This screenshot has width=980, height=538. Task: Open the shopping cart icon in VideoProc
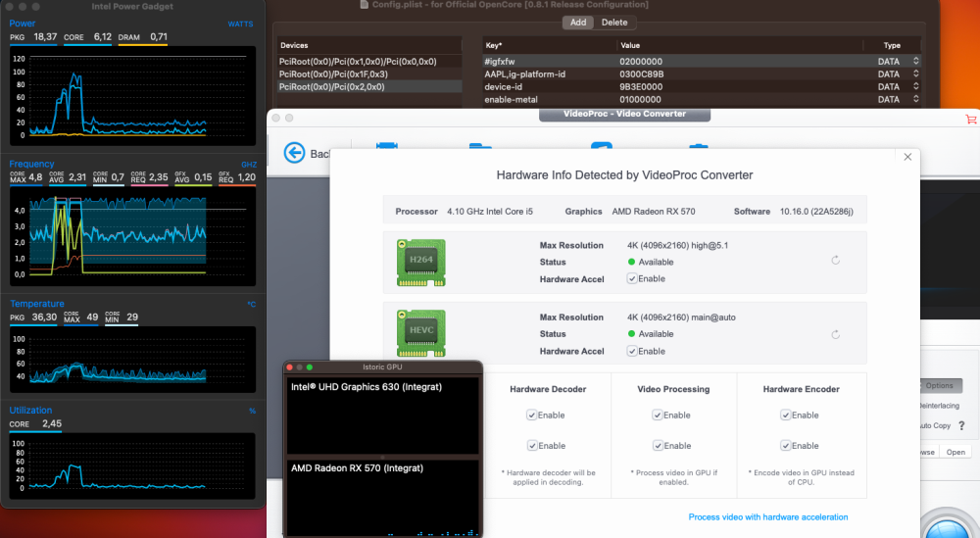[x=970, y=119]
